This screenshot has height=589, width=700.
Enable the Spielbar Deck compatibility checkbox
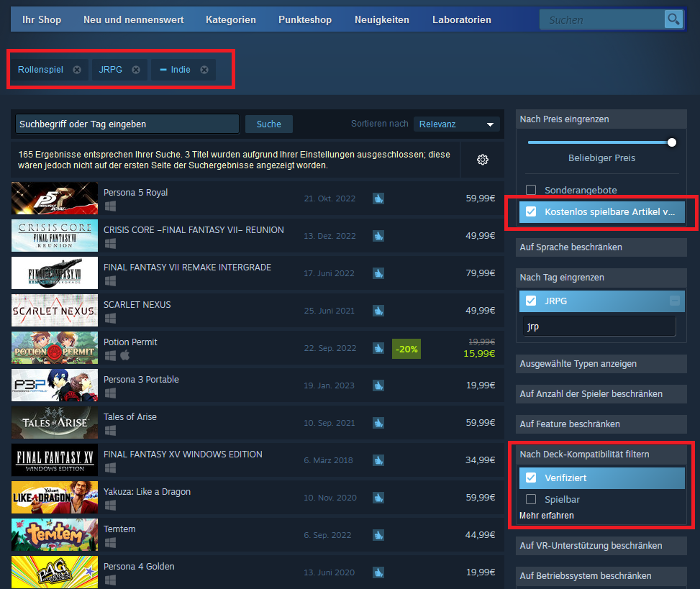tap(531, 499)
